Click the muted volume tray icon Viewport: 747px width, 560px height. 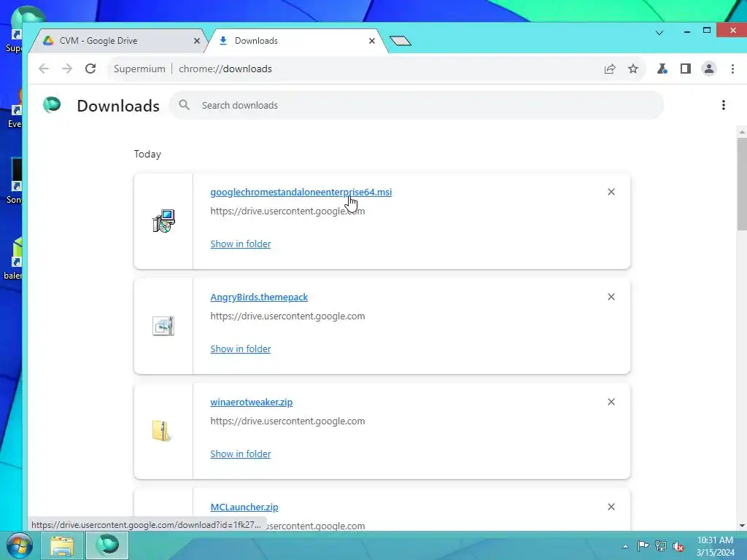click(x=678, y=546)
